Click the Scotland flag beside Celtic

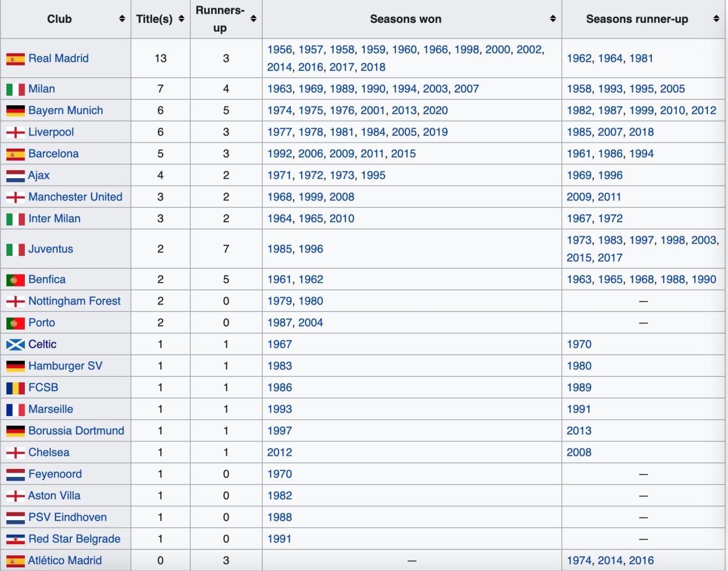[15, 345]
